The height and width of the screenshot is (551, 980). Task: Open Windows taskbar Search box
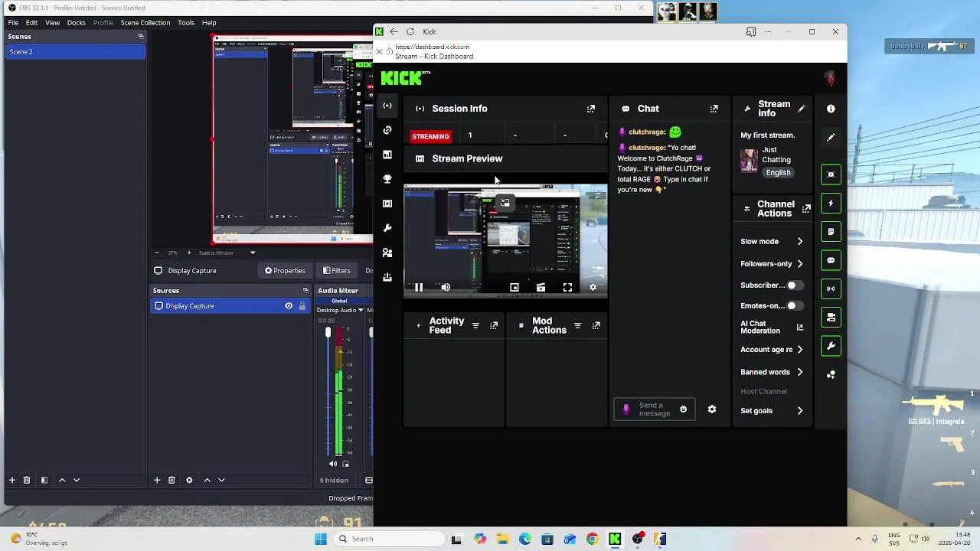pos(388,540)
